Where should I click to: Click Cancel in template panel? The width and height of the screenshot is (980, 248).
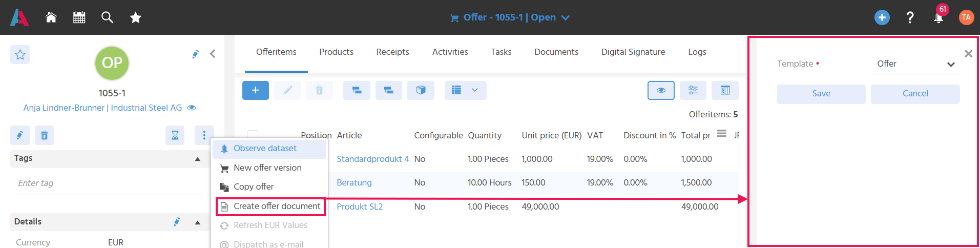coord(915,94)
